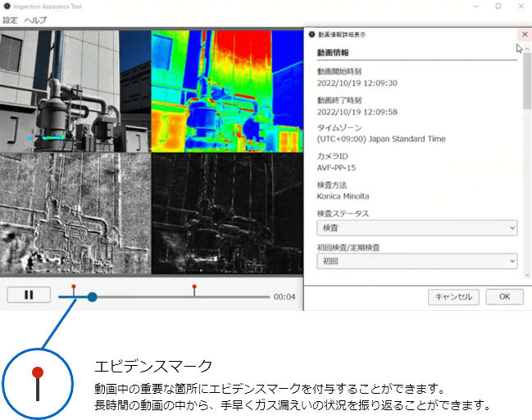Close the 動画情報詳細表示 dialog
This screenshot has width=532, height=420.
(x=525, y=34)
